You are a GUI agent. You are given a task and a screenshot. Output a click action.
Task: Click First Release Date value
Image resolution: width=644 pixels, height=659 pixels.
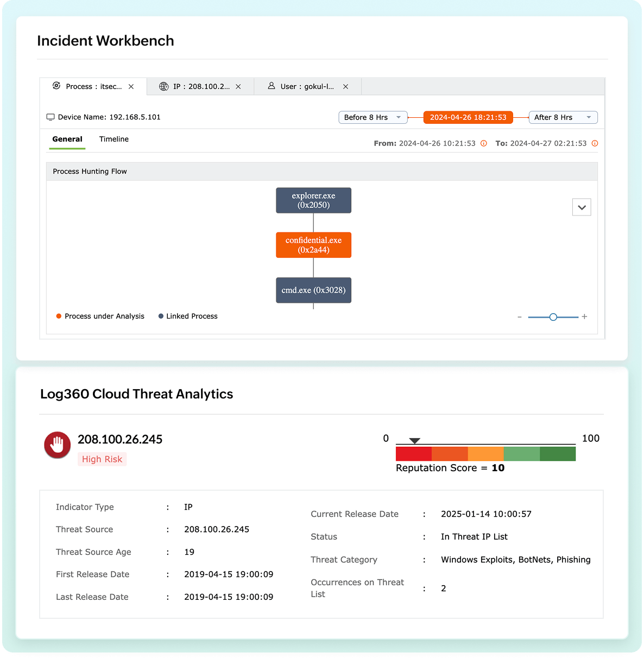(229, 574)
